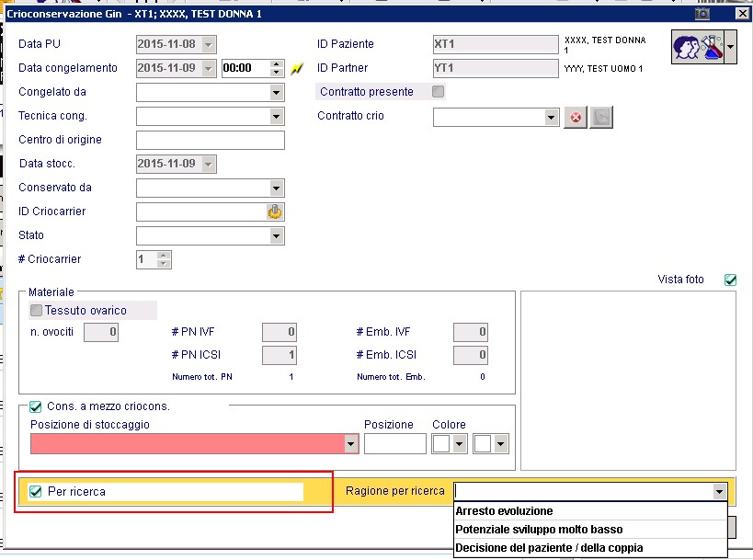Click the gray document icon beside Contratto crio
Image resolution: width=753 pixels, height=560 pixels.
tap(601, 117)
